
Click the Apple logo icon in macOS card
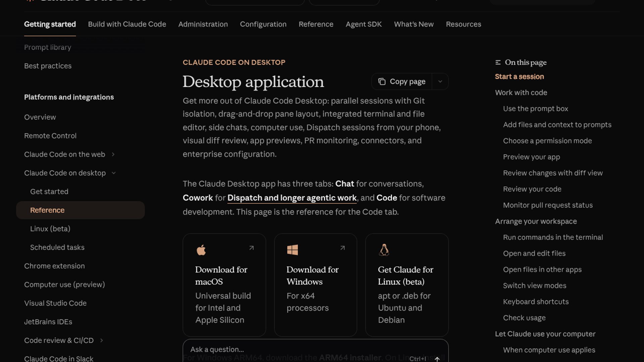[x=201, y=250]
